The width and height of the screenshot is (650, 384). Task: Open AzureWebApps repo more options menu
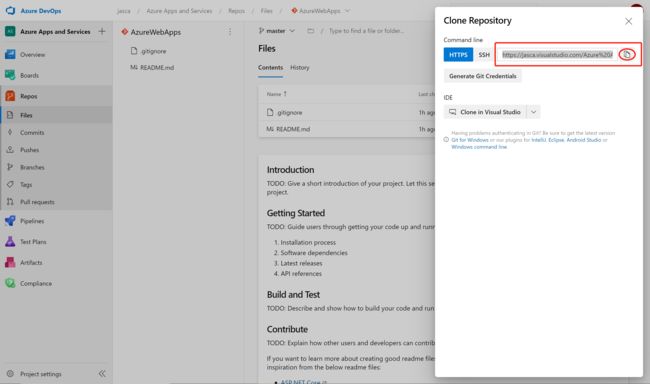[x=230, y=32]
